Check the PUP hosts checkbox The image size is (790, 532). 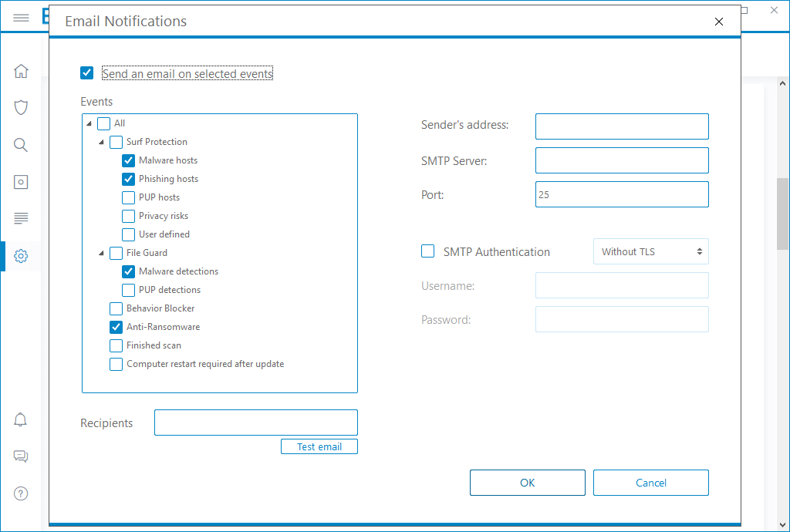tap(128, 197)
